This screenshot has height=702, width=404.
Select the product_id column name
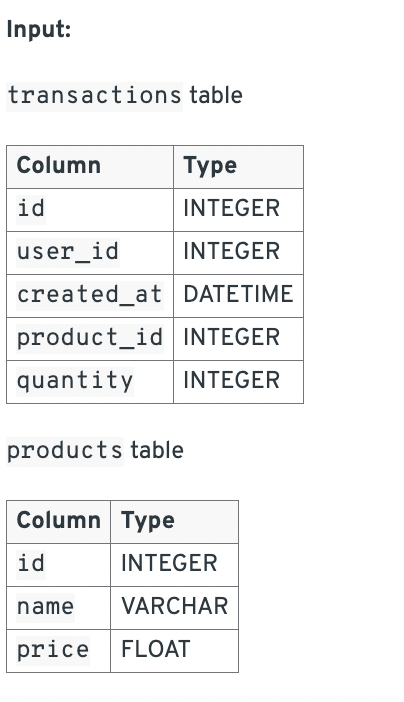click(x=90, y=338)
